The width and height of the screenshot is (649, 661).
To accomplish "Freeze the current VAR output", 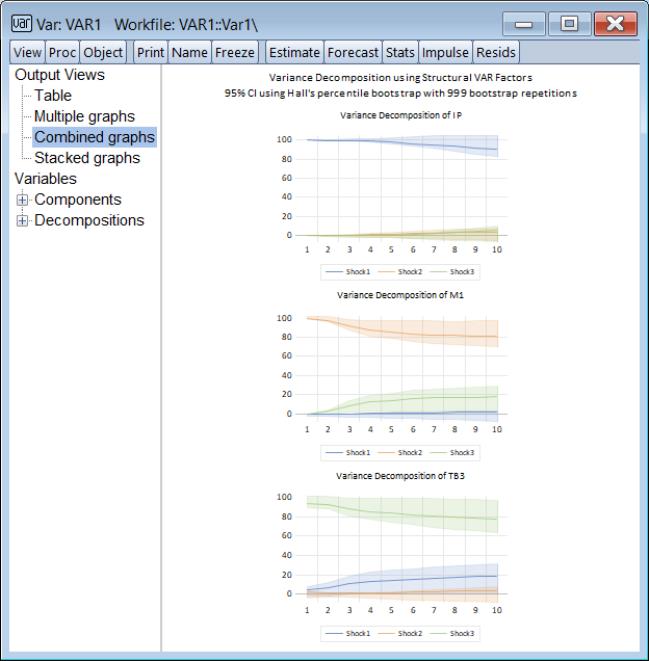I will [x=234, y=52].
